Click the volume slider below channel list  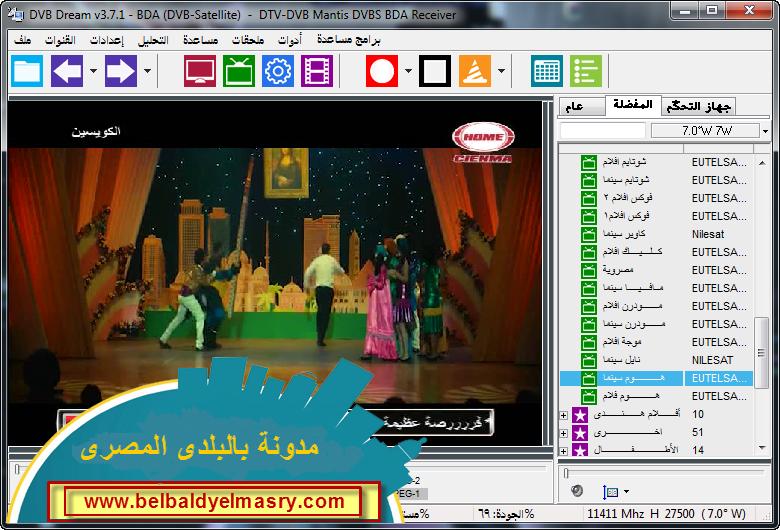pos(664,473)
